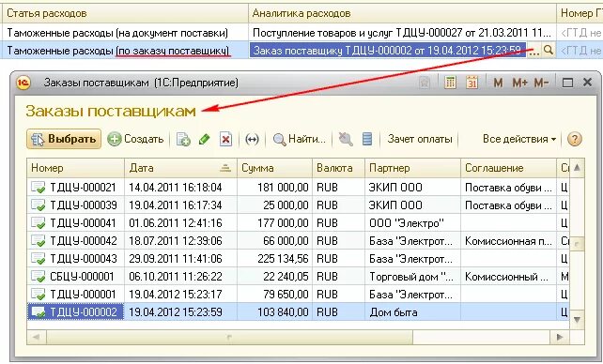Click the Выбрать button
This screenshot has width=603, height=364.
pos(64,139)
